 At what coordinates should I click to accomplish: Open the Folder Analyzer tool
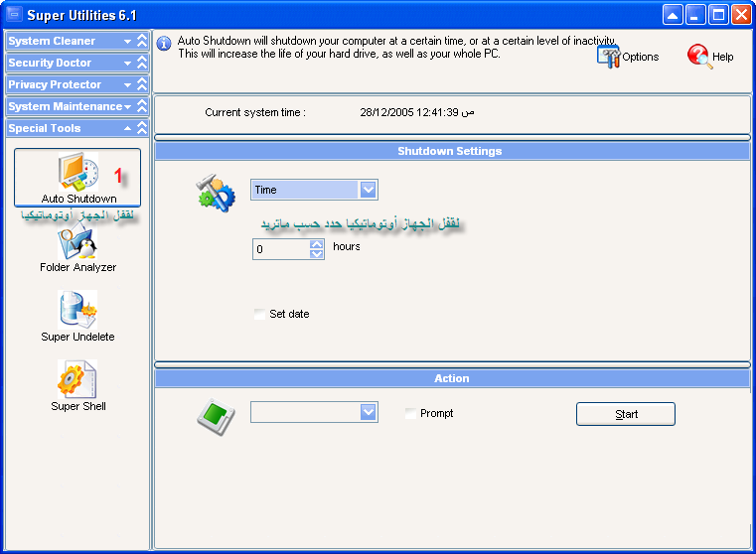77,249
